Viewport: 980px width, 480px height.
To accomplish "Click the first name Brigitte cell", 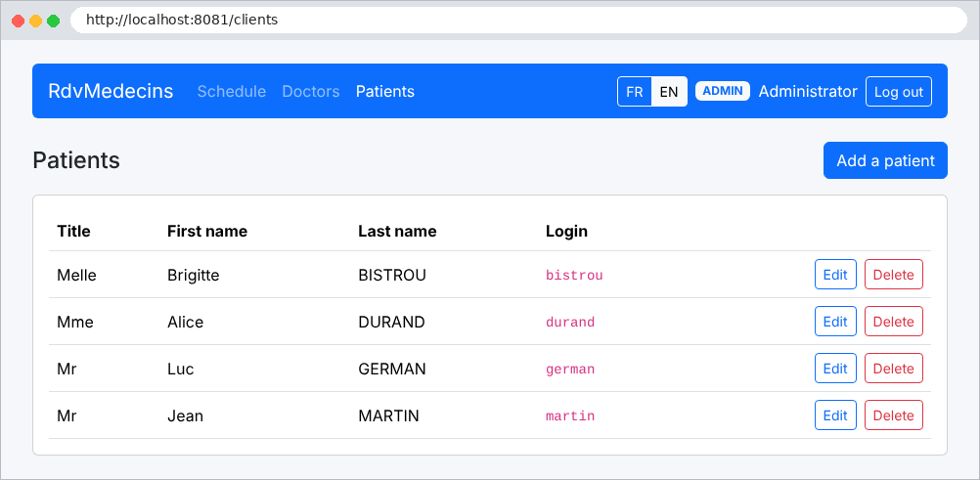I will [x=193, y=275].
